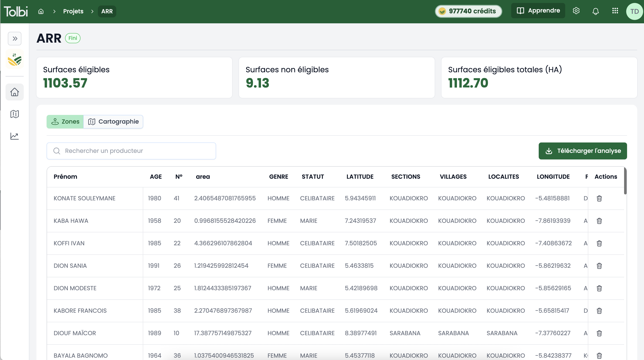Delete the DIOUF MAÏCOR row
Image resolution: width=644 pixels, height=360 pixels.
coord(599,333)
